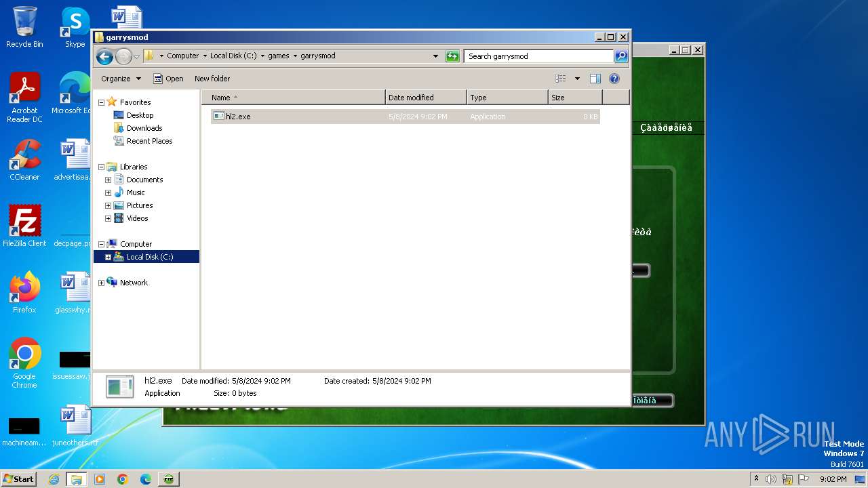Open Chrome from the taskbar
This screenshot has height=488, width=868.
[123, 479]
